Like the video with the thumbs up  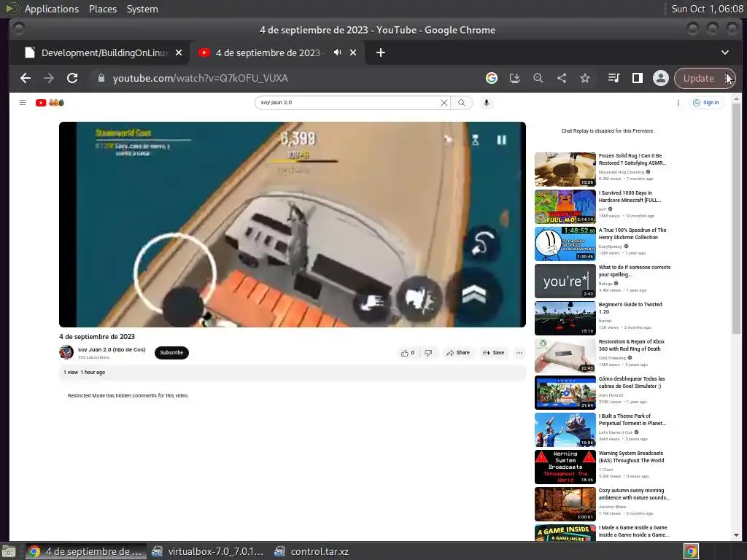click(407, 353)
